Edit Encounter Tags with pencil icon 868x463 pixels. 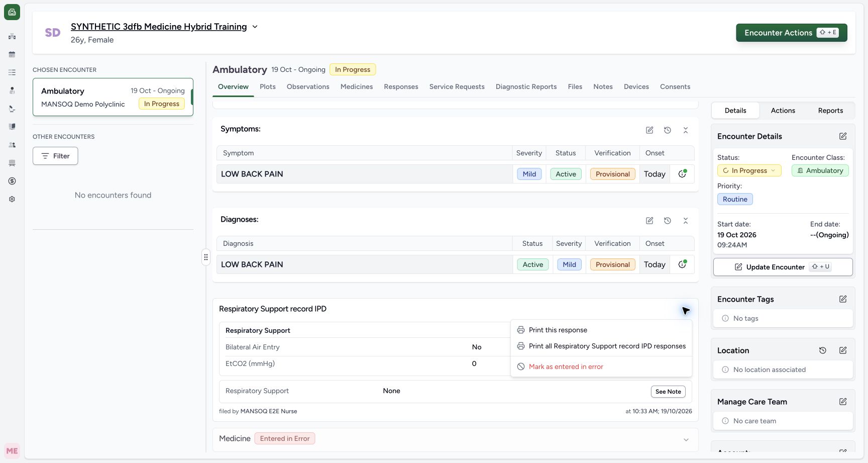point(843,299)
